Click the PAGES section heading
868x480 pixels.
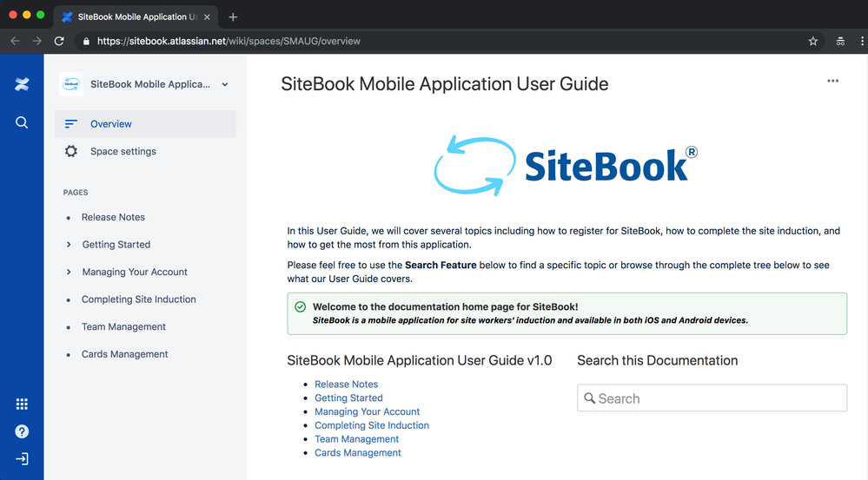pyautogui.click(x=76, y=193)
